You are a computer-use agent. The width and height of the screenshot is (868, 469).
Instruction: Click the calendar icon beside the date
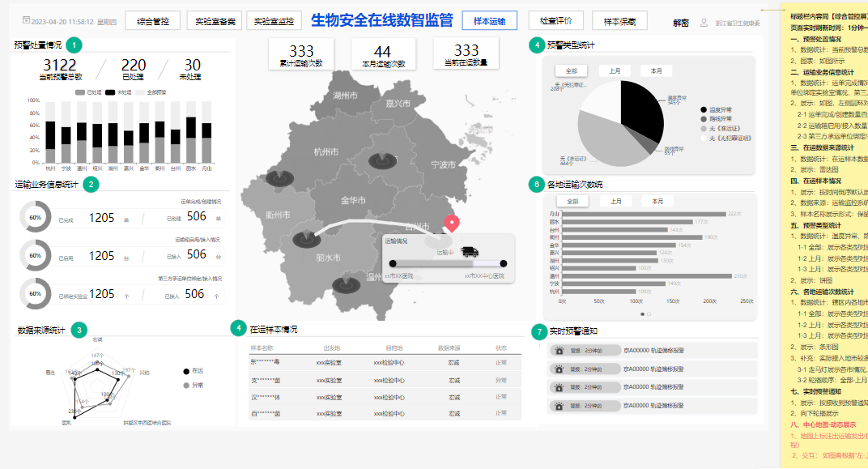[26, 20]
